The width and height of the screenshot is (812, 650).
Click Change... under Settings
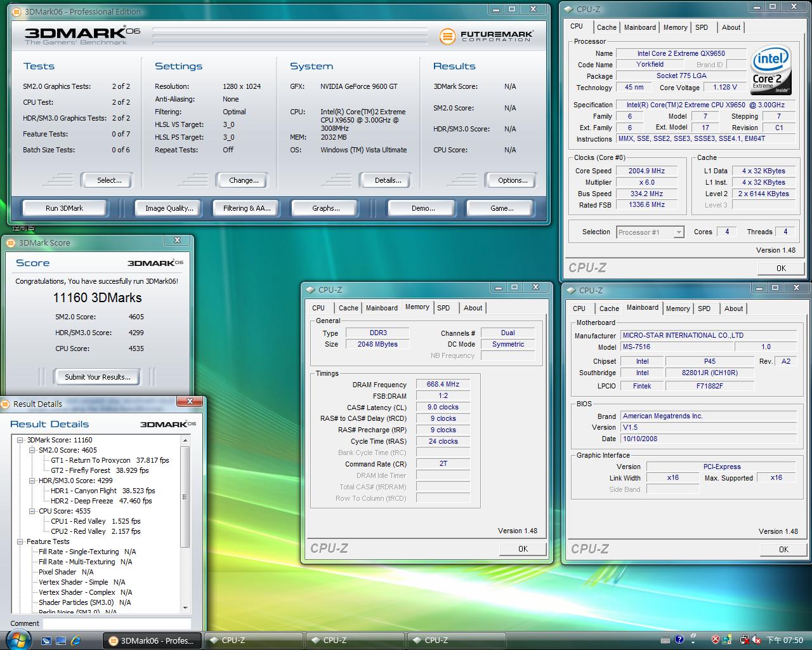(244, 180)
